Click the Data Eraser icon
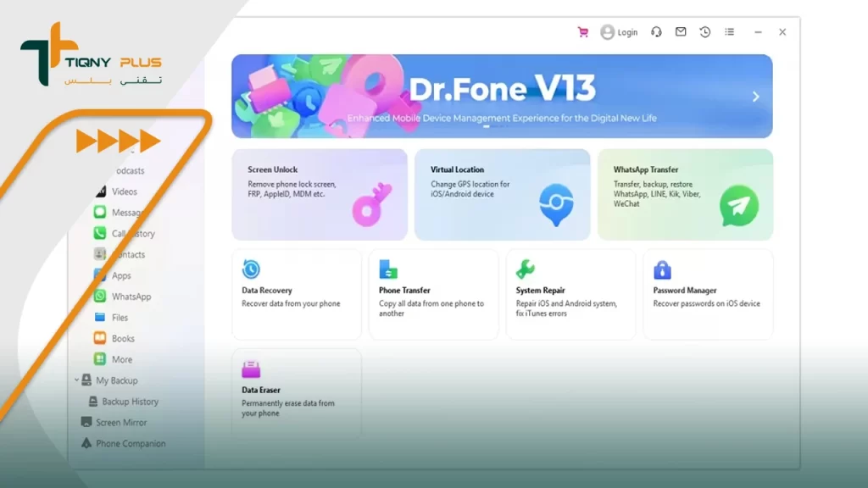The height and width of the screenshot is (488, 868). pos(251,369)
